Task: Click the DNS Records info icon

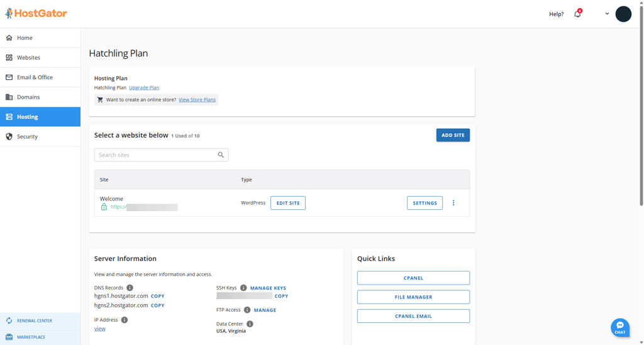Action: click(130, 288)
